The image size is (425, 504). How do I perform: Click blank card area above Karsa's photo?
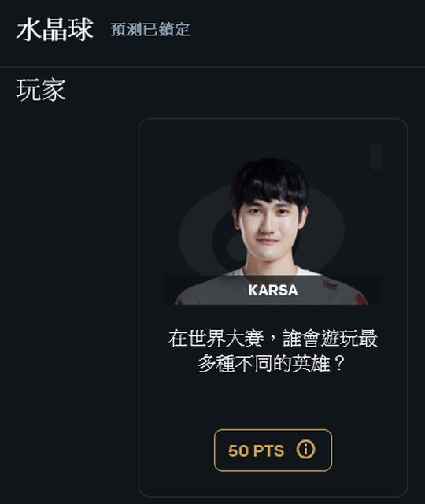tap(273, 132)
